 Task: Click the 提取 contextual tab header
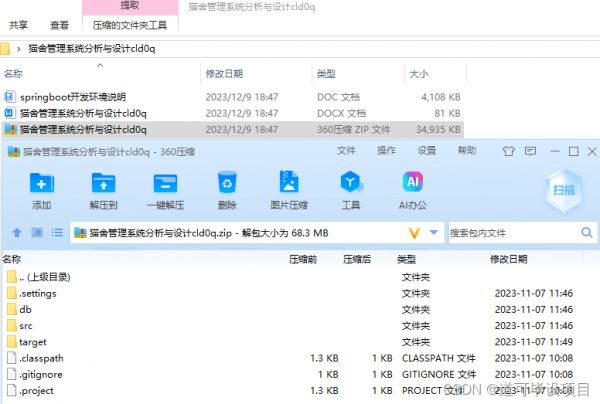[x=130, y=6]
